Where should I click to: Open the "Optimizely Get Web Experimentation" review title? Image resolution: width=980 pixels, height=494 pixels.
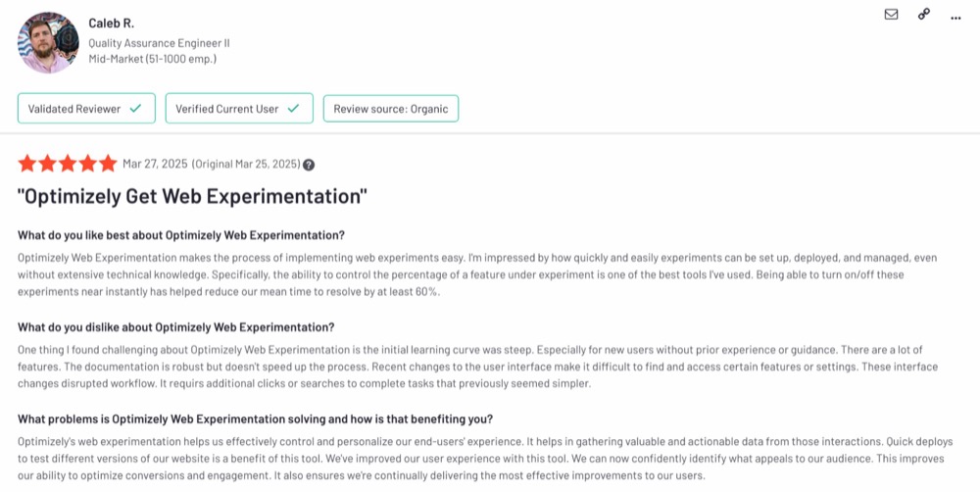pos(192,196)
